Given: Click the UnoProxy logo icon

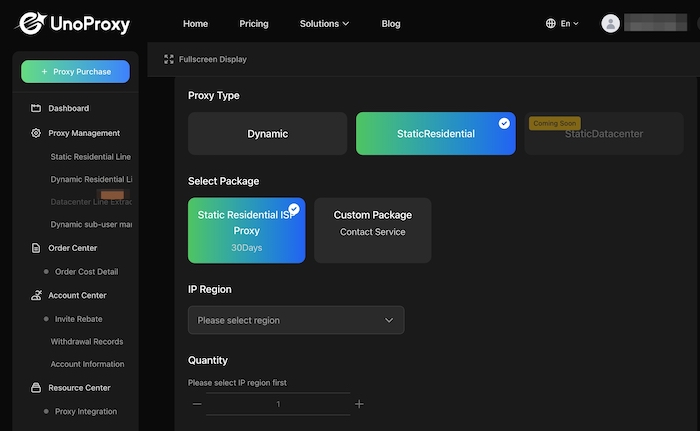Looking at the screenshot, I should pos(33,23).
